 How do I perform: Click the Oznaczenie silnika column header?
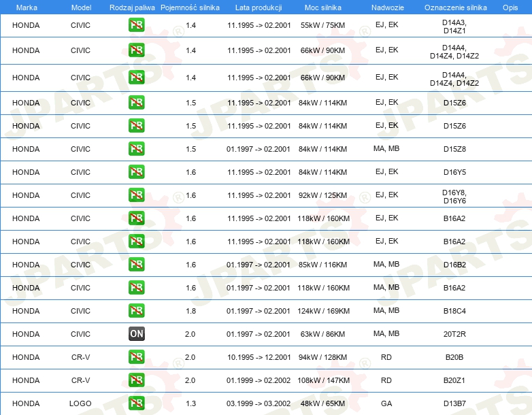pyautogui.click(x=456, y=7)
